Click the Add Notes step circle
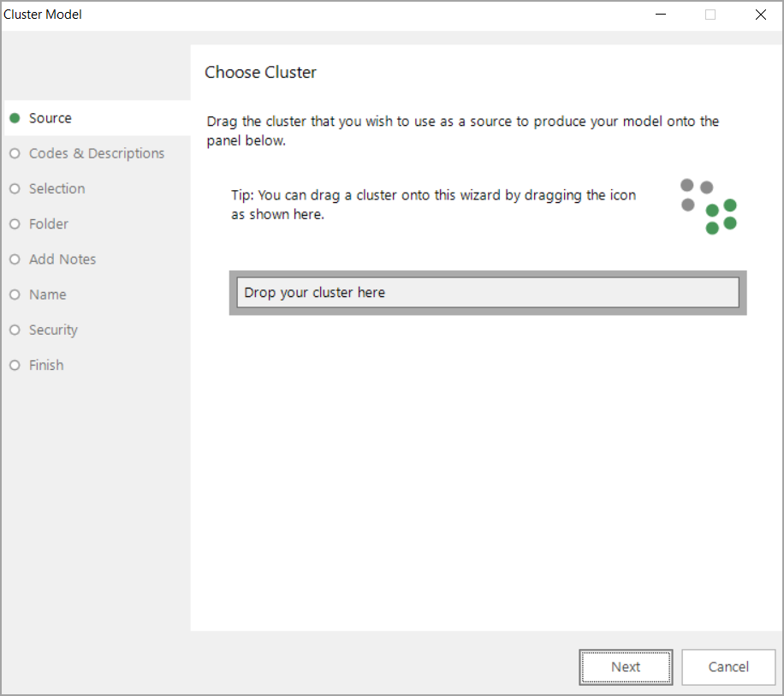The image size is (784, 696). (15, 259)
